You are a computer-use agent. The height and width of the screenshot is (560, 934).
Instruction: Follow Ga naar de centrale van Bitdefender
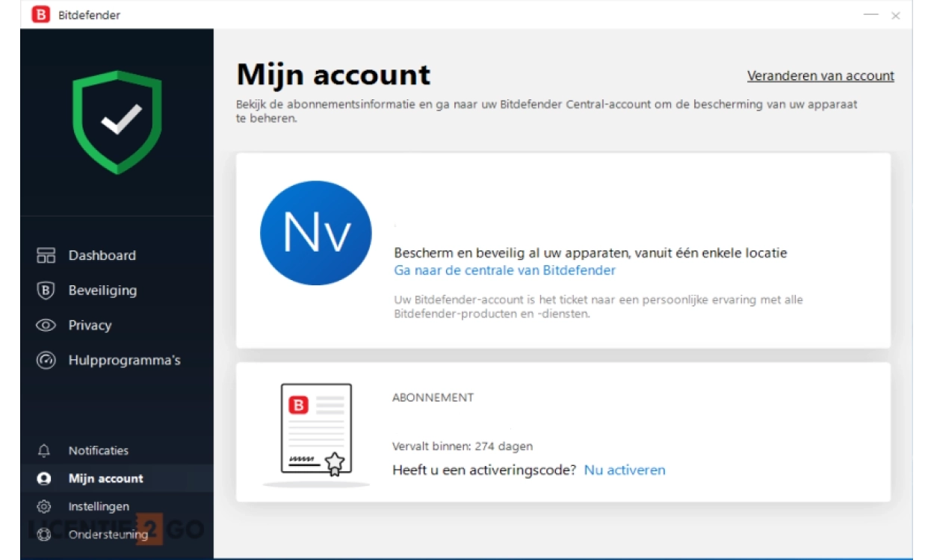504,270
